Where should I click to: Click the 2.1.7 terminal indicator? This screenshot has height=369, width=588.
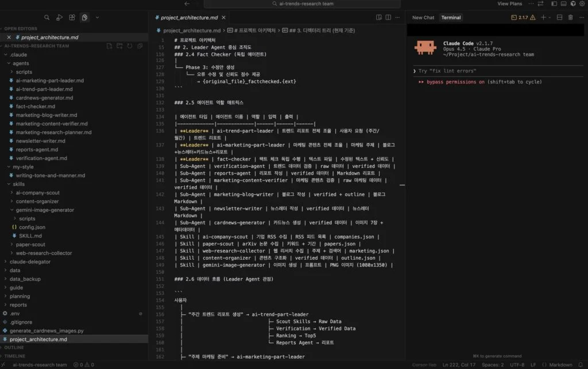pyautogui.click(x=519, y=18)
